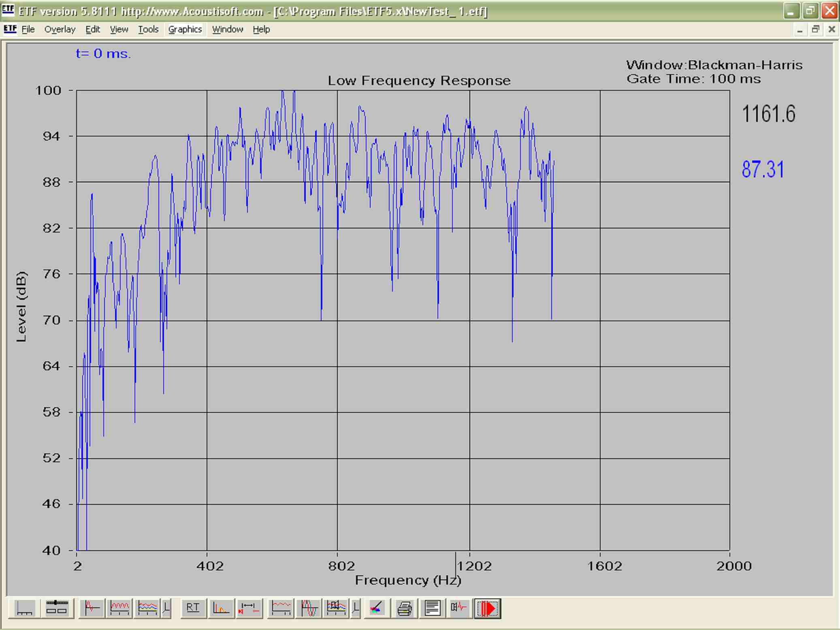Open the multi-colored overlay curves icon

(x=147, y=609)
